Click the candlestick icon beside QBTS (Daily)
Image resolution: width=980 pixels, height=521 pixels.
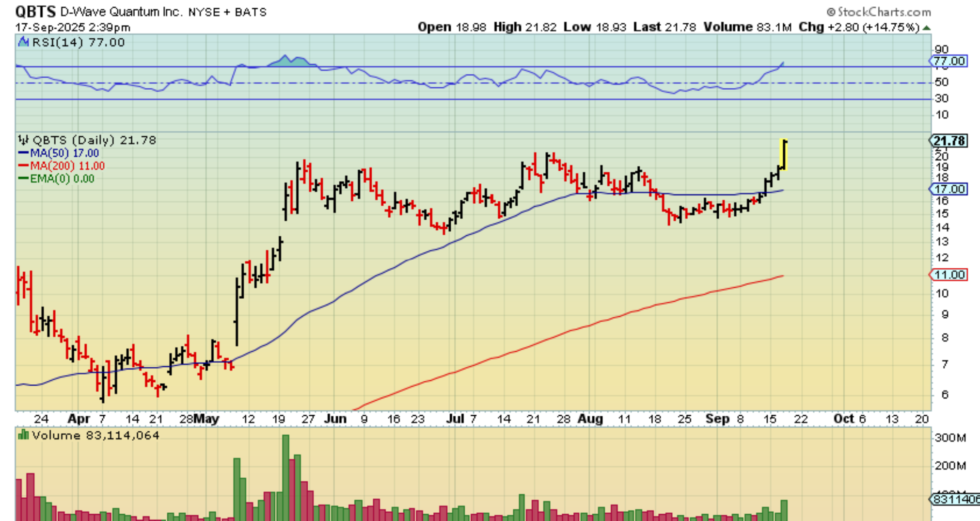(x=23, y=140)
